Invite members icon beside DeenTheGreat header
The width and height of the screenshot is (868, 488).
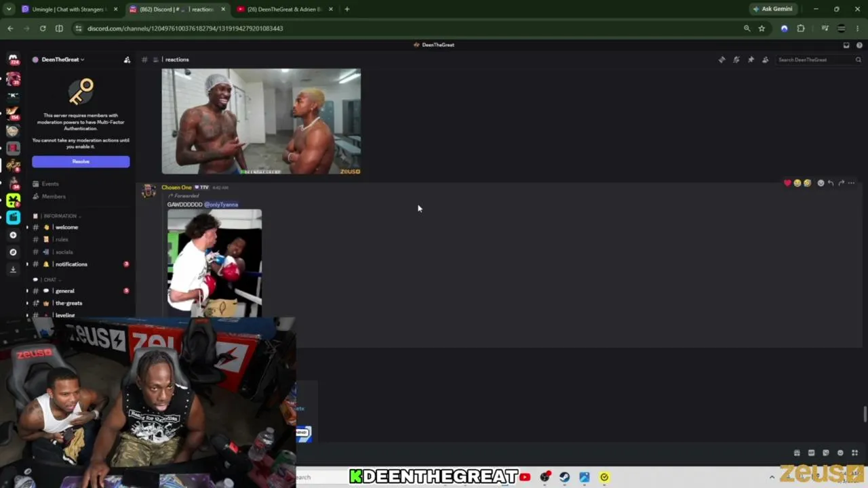click(x=127, y=60)
